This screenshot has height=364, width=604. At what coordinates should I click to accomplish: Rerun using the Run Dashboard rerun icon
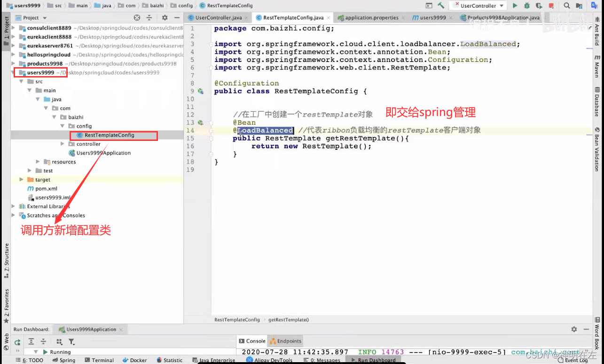click(x=17, y=342)
